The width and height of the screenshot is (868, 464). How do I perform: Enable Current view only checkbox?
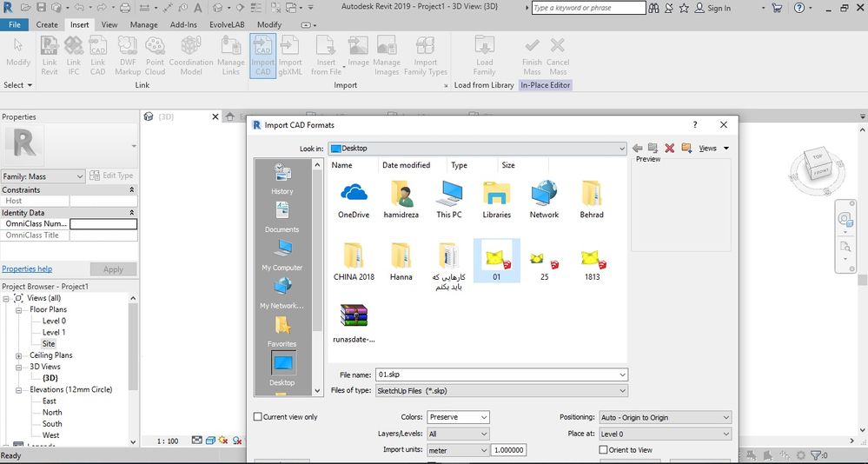point(257,416)
